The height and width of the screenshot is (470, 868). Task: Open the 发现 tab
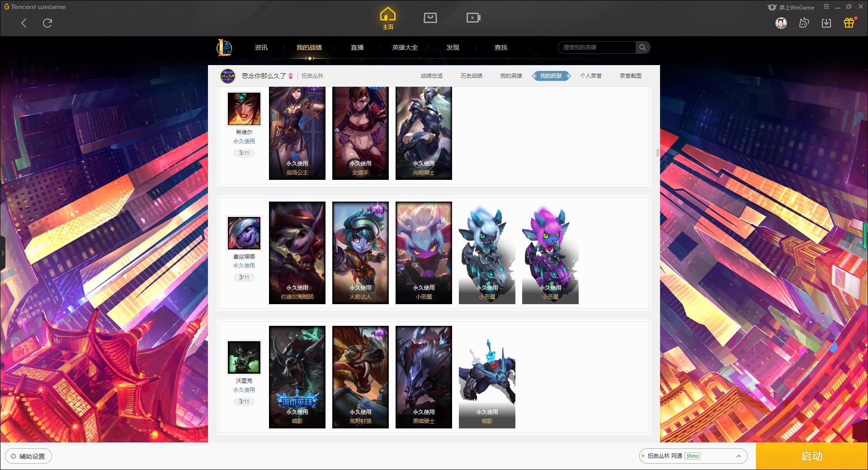[x=453, y=47]
